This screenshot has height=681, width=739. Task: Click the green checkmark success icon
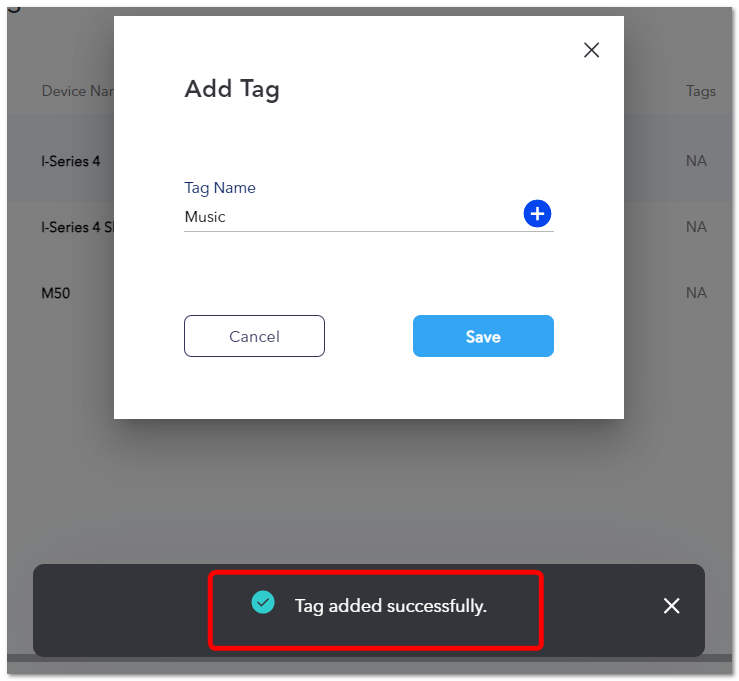coord(263,602)
